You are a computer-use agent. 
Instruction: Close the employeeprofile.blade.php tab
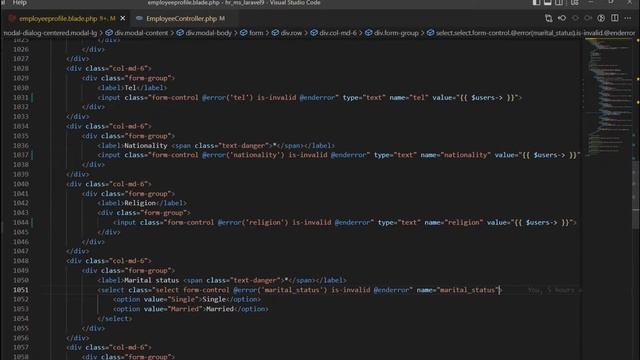[x=123, y=18]
